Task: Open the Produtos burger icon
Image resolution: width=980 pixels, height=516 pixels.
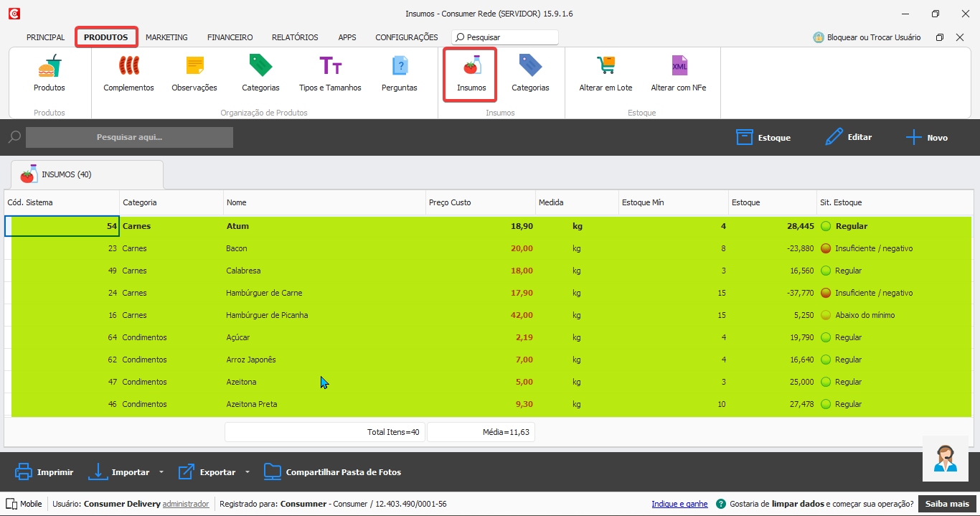Action: (x=49, y=67)
